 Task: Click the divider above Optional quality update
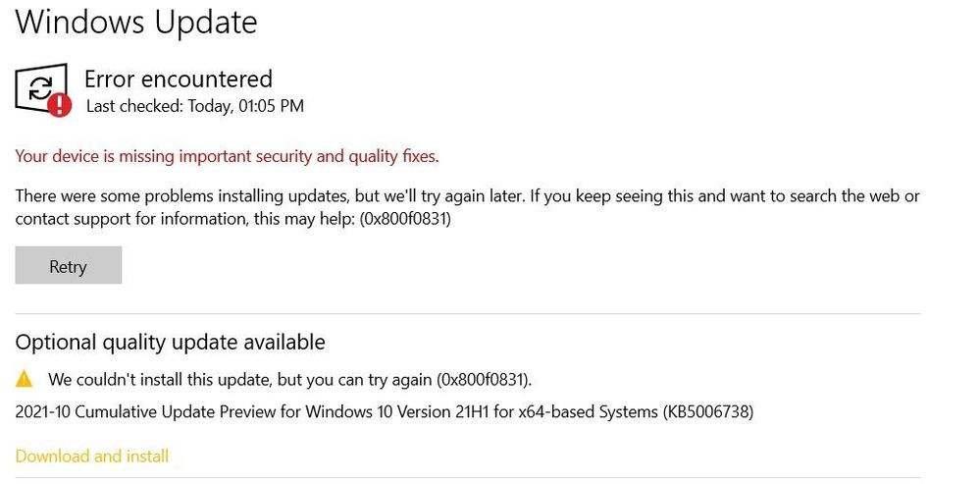pos(467,314)
